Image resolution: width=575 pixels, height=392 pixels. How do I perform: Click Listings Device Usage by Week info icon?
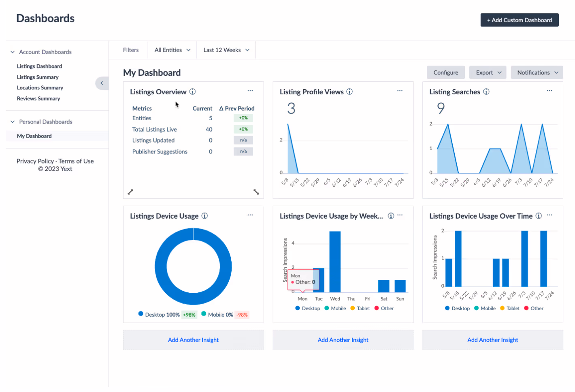tap(391, 216)
